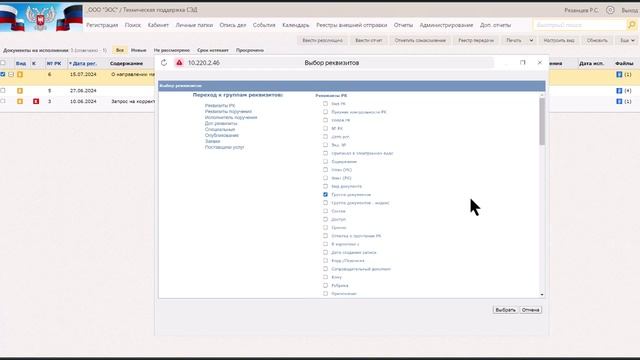
Task: Click the Реестр передачи button
Action: pyautogui.click(x=476, y=40)
